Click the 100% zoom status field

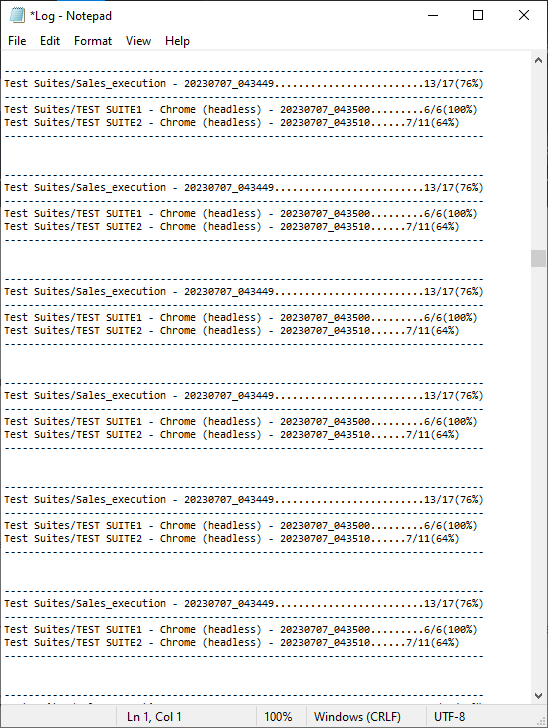[x=278, y=717]
